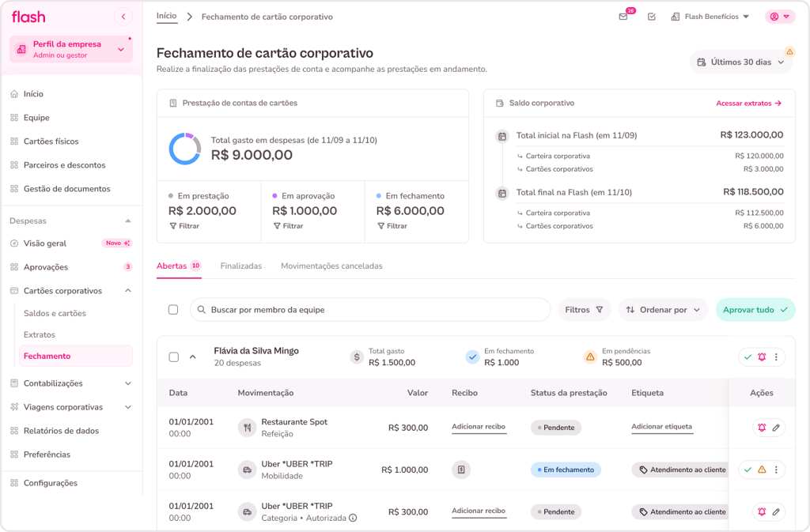Filter by Em aprovação amount
Viewport: 810px width, 532px height.
(x=288, y=226)
